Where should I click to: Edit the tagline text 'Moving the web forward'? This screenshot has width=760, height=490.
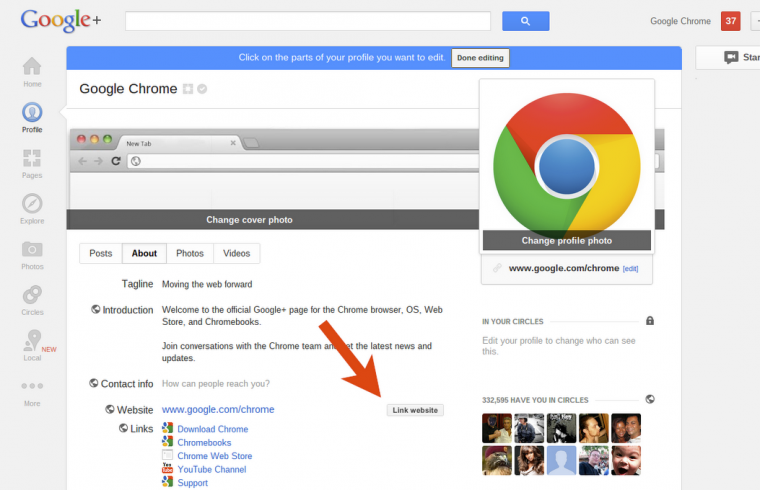(207, 284)
